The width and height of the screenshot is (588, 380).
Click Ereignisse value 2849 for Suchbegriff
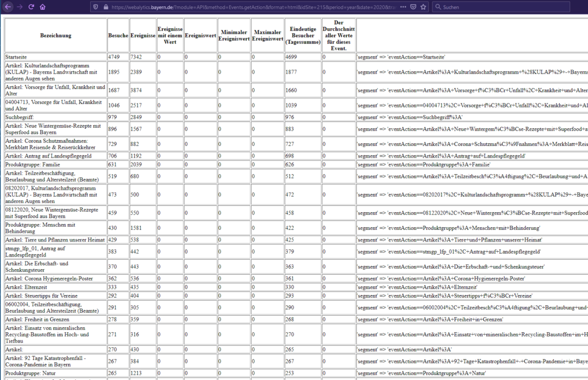pyautogui.click(x=136, y=117)
